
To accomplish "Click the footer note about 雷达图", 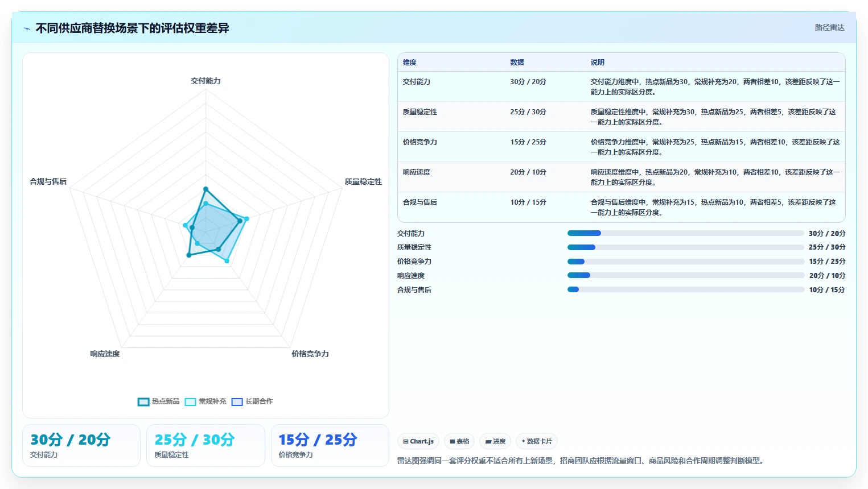I will pyautogui.click(x=581, y=461).
